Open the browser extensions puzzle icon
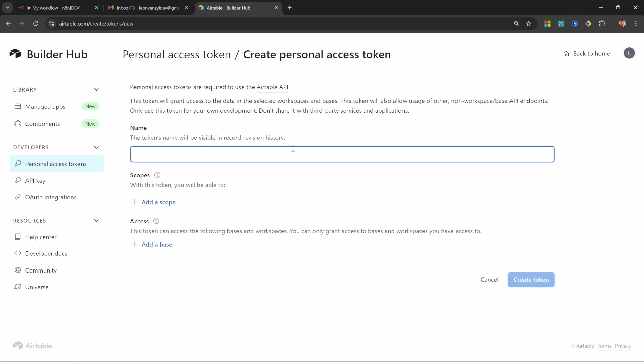This screenshot has width=644, height=362. [x=602, y=24]
